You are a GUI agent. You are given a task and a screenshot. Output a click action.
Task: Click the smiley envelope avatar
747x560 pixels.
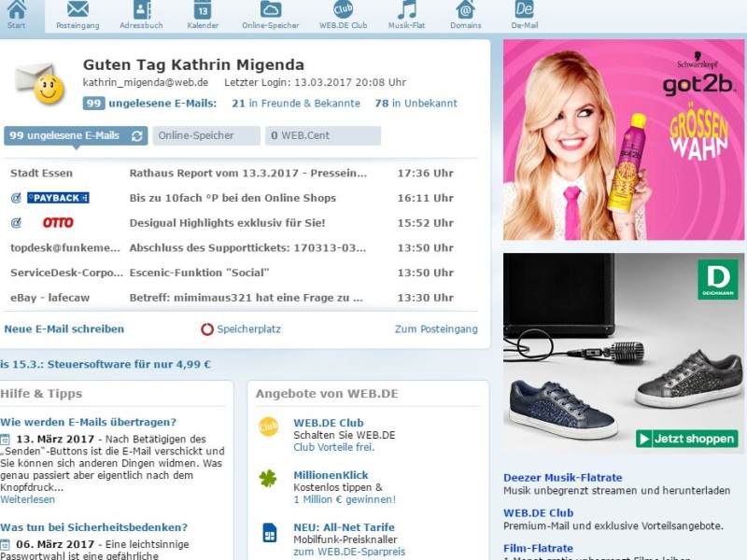(40, 83)
